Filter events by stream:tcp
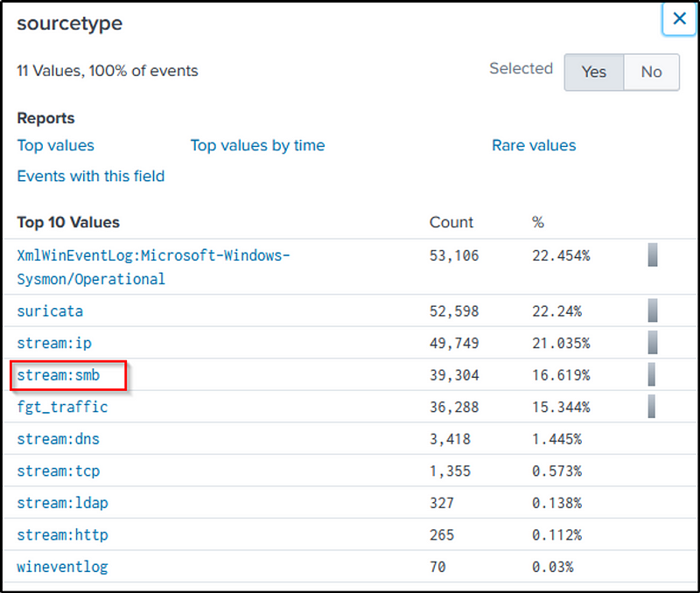This screenshot has width=700, height=593. click(x=58, y=471)
